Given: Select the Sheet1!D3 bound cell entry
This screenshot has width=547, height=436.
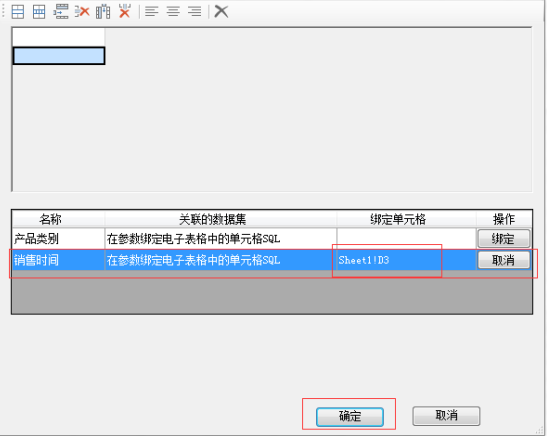Looking at the screenshot, I should (364, 260).
